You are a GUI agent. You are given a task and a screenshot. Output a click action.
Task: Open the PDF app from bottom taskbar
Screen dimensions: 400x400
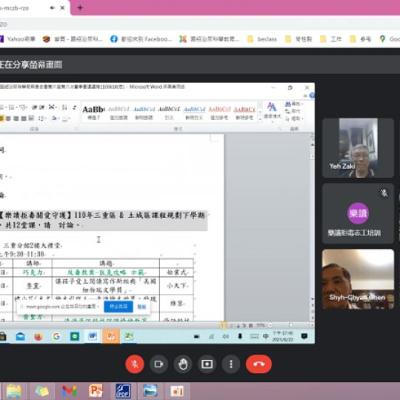pos(123,391)
